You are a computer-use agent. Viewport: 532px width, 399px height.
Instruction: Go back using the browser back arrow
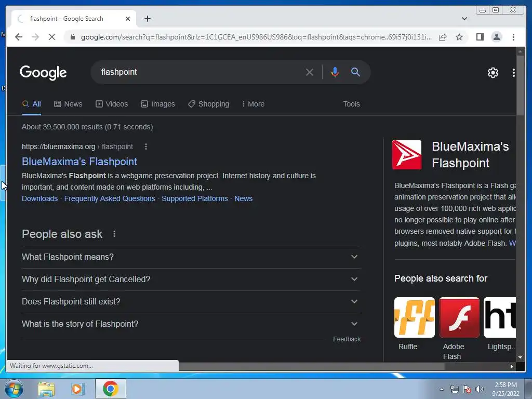(x=19, y=37)
